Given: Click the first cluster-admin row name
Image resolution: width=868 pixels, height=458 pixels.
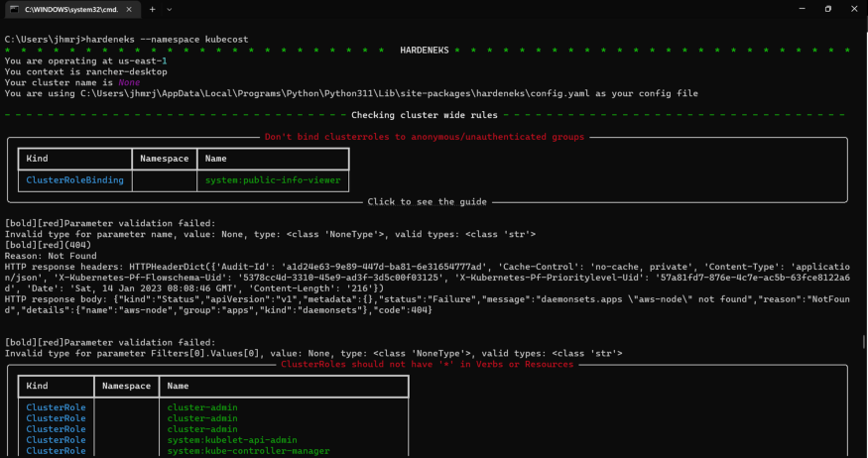Looking at the screenshot, I should coord(203,407).
